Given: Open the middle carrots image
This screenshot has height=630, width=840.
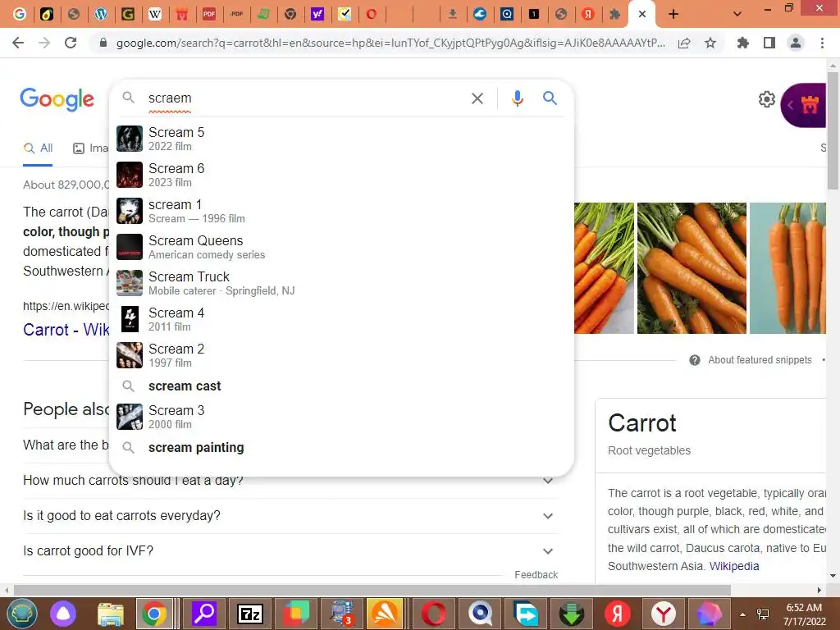Looking at the screenshot, I should 692,268.
